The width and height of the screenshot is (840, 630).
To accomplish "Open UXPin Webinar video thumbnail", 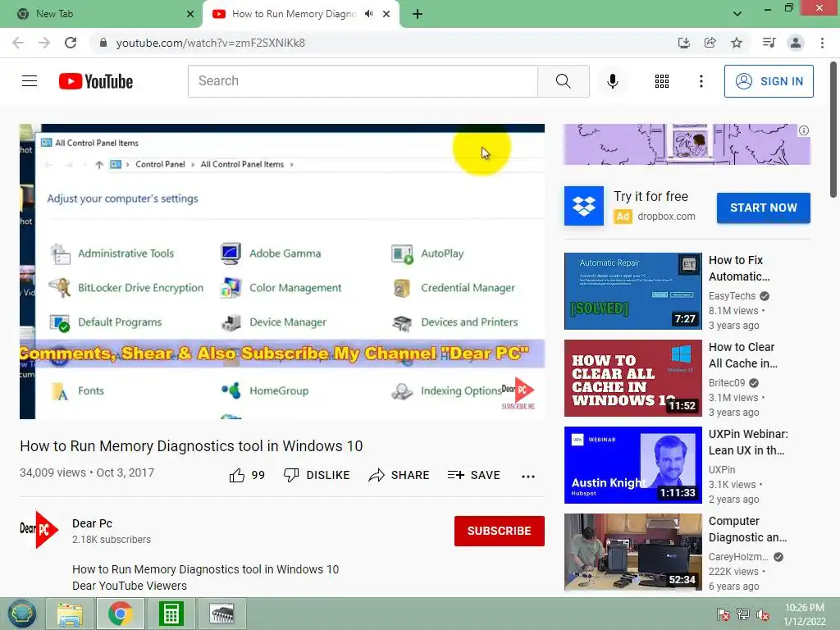I will 632,465.
